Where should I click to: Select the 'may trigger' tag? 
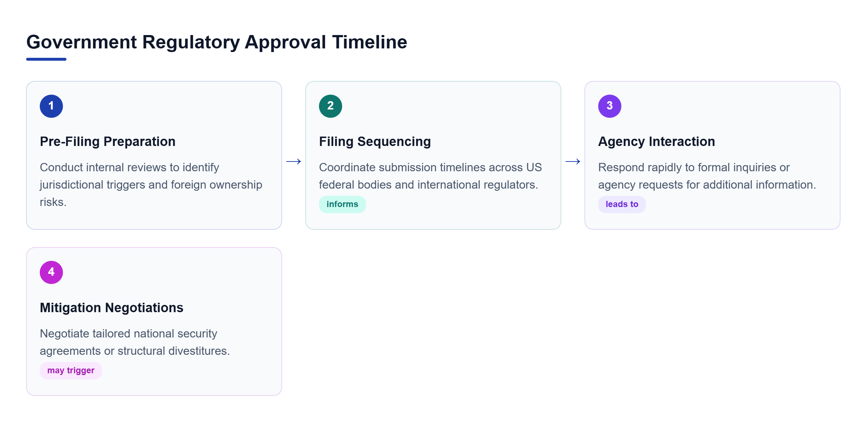tap(71, 371)
